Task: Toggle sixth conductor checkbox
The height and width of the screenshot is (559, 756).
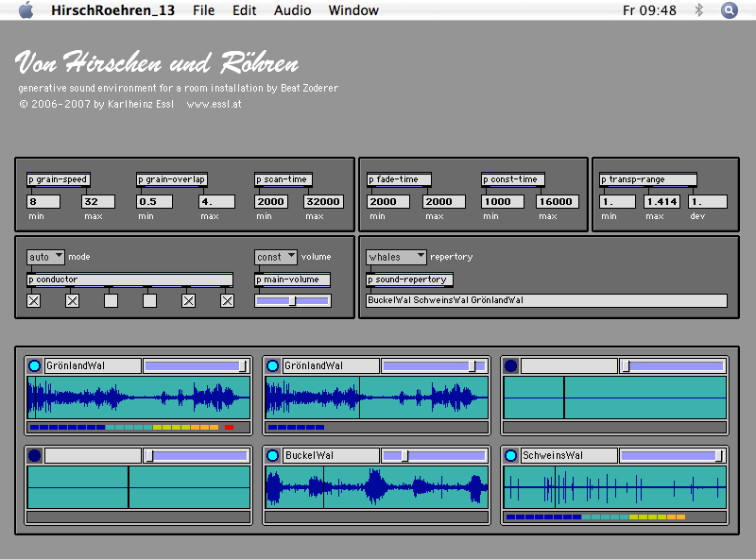Action: (227, 301)
